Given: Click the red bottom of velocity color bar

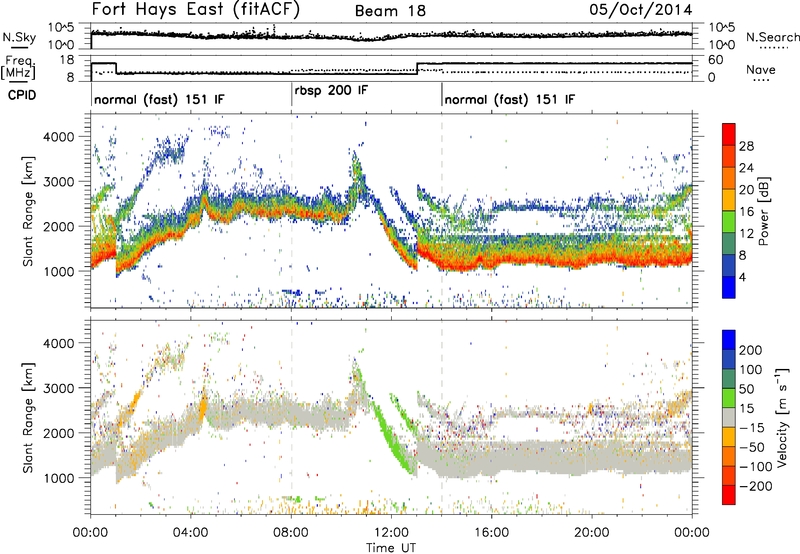Looking at the screenshot, I should point(728,495).
